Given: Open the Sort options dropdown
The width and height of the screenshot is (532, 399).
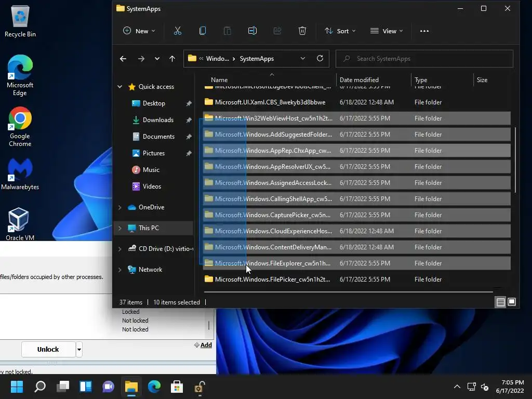Looking at the screenshot, I should (x=340, y=31).
